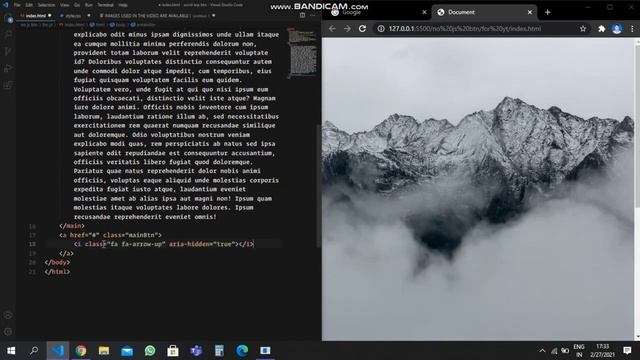Click the mountain image in the browser
Image resolution: width=640 pixels, height=360 pixels.
tap(478, 189)
